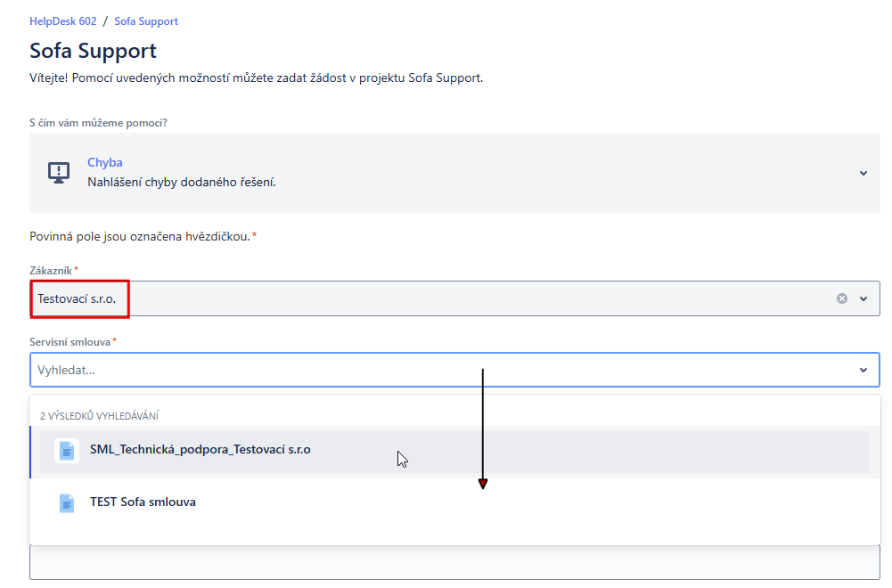Click the document icon beside TEST Sofa smlouva
The width and height of the screenshot is (892, 588).
coord(67,502)
